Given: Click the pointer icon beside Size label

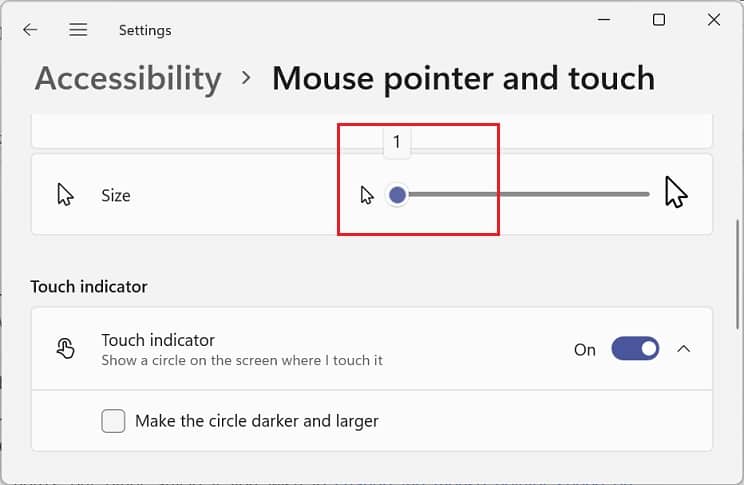Looking at the screenshot, I should coord(65,195).
